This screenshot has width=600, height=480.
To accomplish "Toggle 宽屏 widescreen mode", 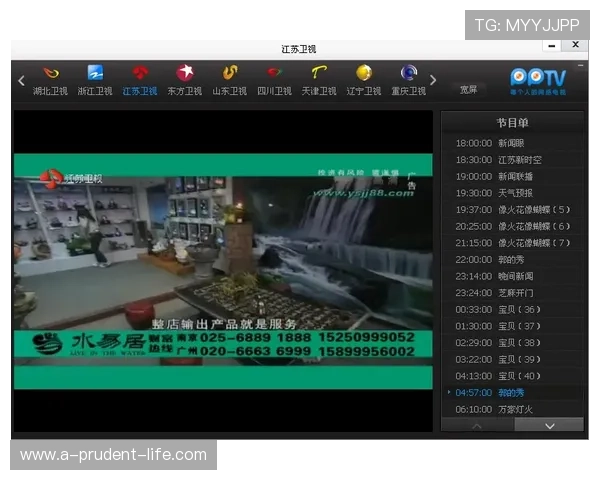I will [468, 90].
